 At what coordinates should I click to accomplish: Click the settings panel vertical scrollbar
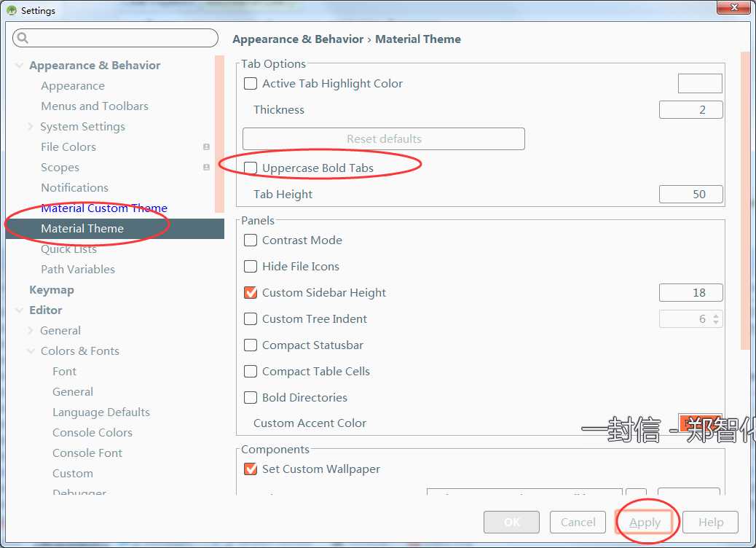pyautogui.click(x=745, y=200)
